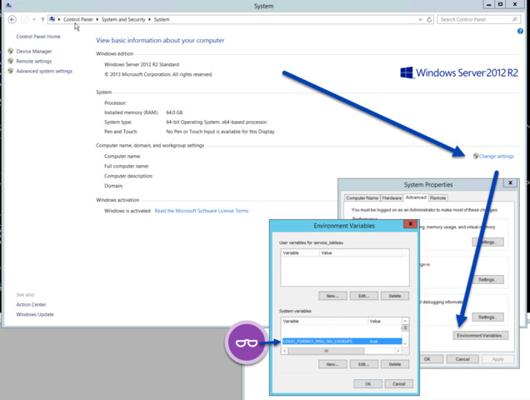The height and width of the screenshot is (400, 530).
Task: Click the Windows Server 2012 R2 logo
Action: [x=459, y=73]
